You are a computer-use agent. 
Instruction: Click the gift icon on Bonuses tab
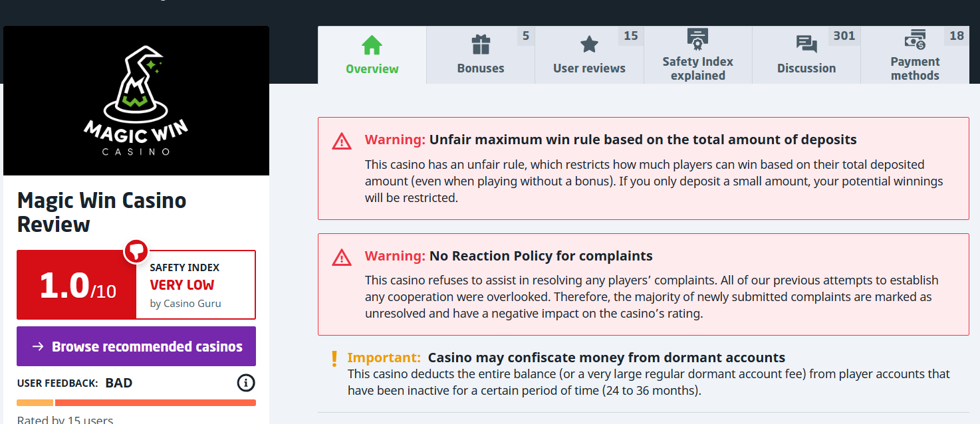coord(480,45)
